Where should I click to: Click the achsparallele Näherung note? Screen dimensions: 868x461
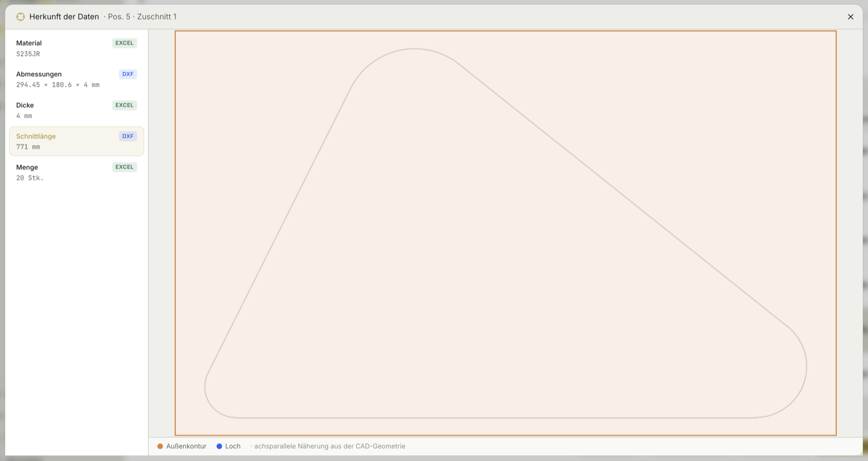pyautogui.click(x=330, y=446)
